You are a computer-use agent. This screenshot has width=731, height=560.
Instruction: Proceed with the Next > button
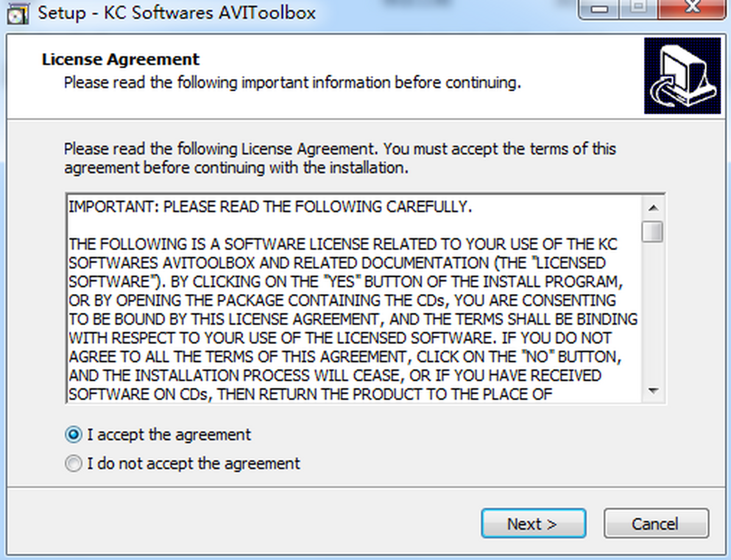pyautogui.click(x=533, y=523)
